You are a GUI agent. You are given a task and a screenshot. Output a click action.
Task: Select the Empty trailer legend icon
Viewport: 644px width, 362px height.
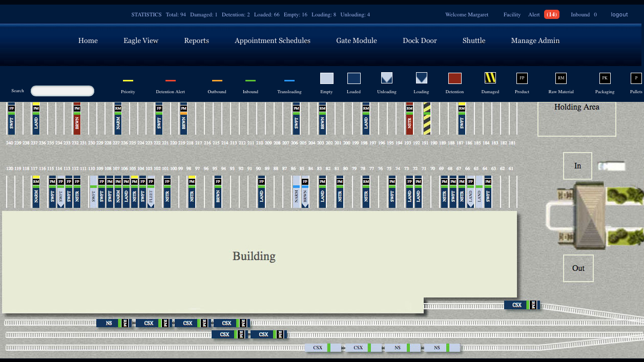326,78
